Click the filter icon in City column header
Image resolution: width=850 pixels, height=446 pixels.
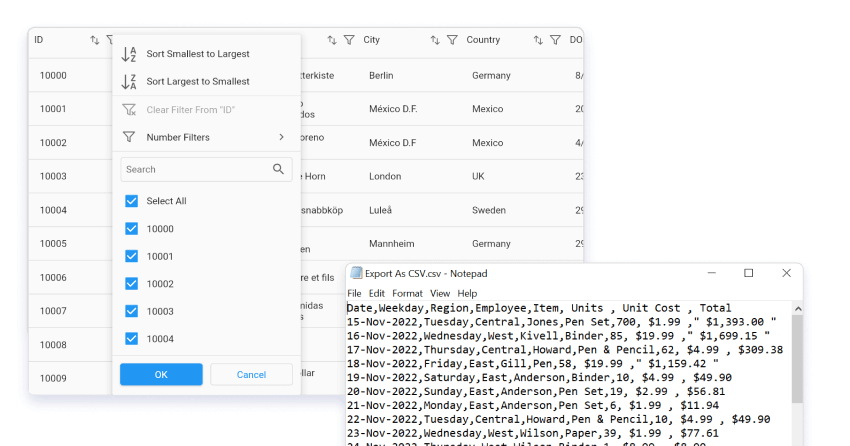452,40
